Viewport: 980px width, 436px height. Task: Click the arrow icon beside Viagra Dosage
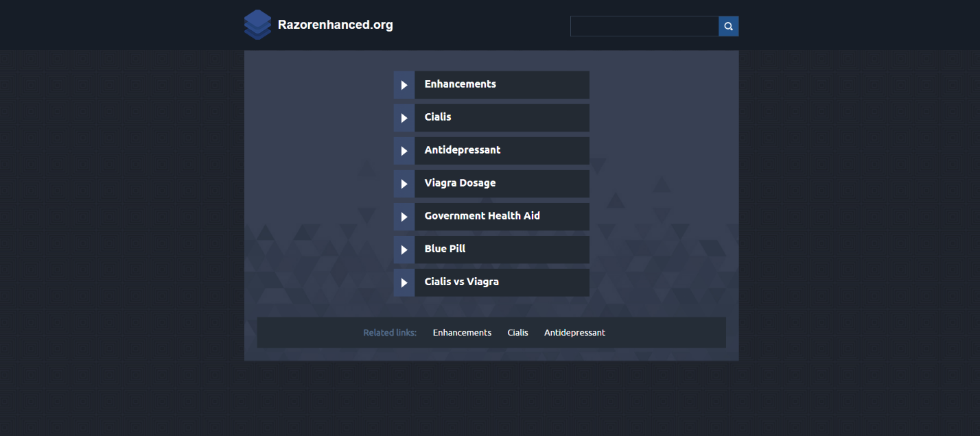pyautogui.click(x=404, y=184)
